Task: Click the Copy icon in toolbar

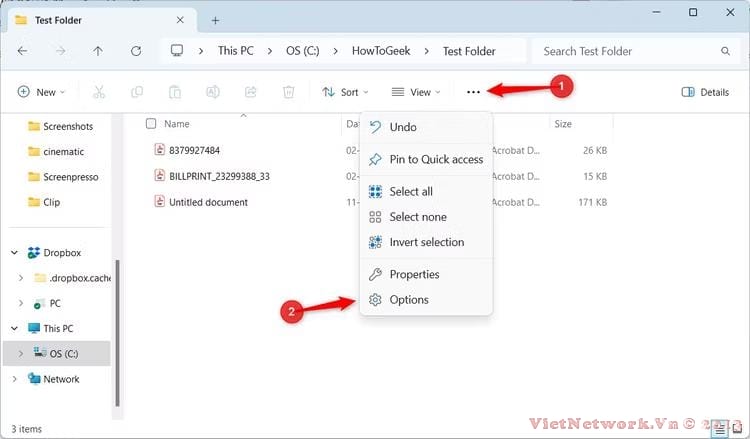Action: (136, 92)
